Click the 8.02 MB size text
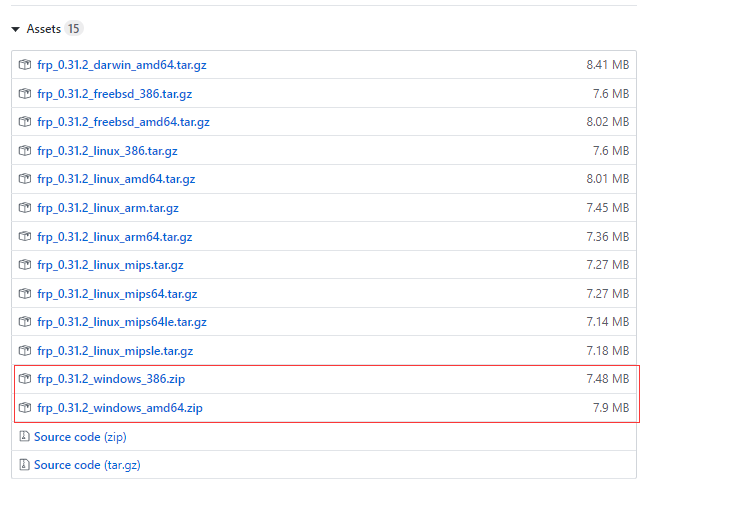The width and height of the screenshot is (745, 507). click(608, 122)
